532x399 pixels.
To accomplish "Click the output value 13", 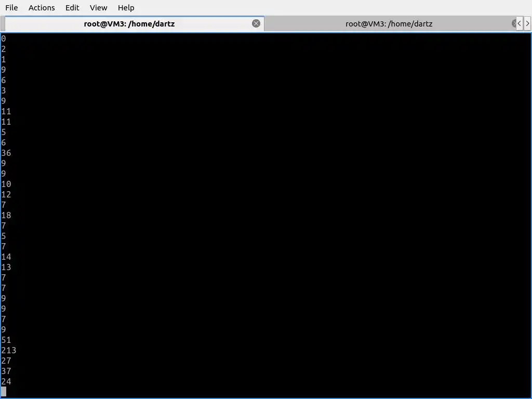I will [x=6, y=268].
